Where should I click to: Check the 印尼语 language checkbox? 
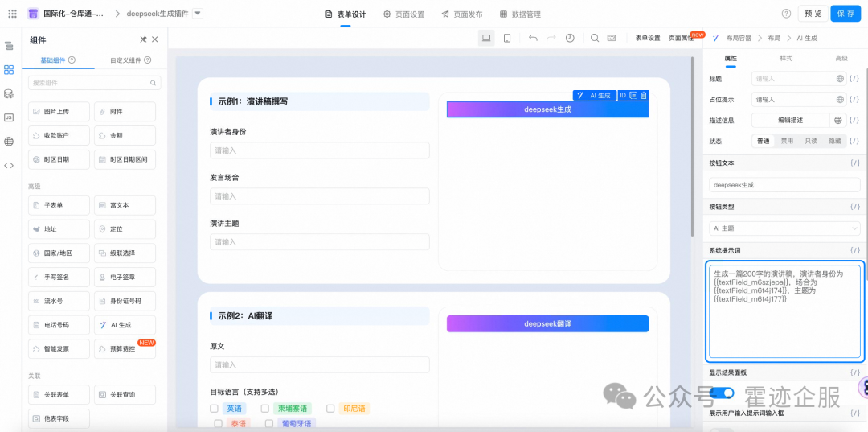(330, 409)
